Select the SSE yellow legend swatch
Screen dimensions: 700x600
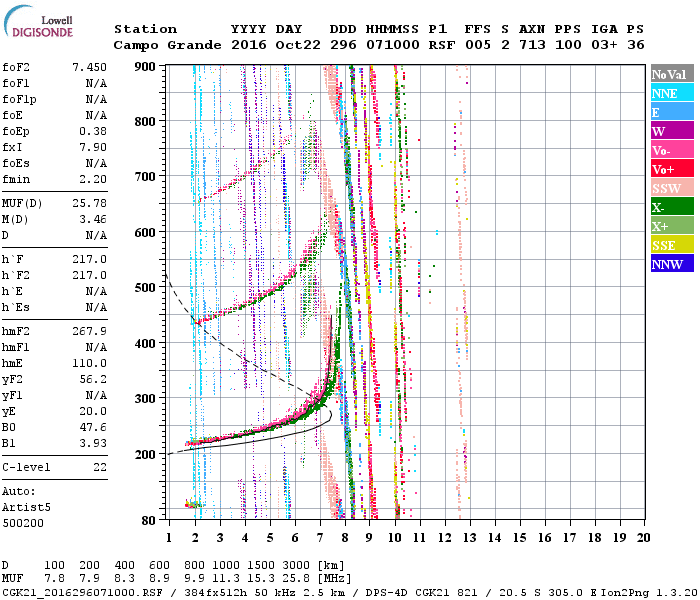point(672,244)
